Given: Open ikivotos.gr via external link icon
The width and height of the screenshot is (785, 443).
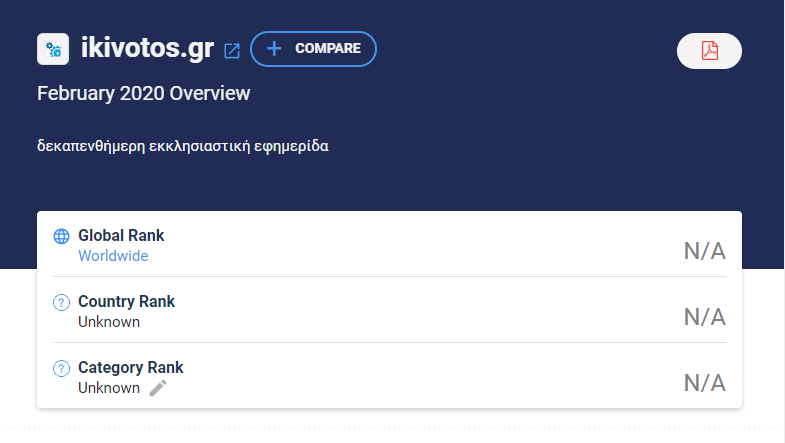Looking at the screenshot, I should [232, 51].
